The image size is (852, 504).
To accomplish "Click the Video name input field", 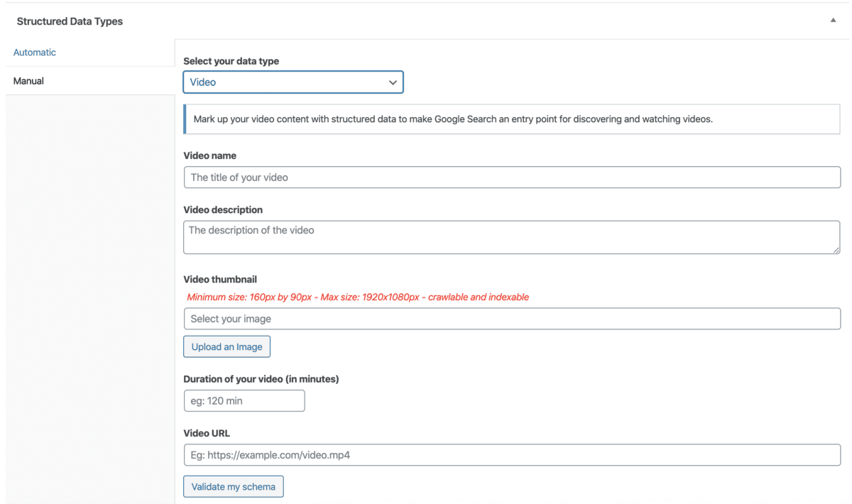I will (x=512, y=177).
